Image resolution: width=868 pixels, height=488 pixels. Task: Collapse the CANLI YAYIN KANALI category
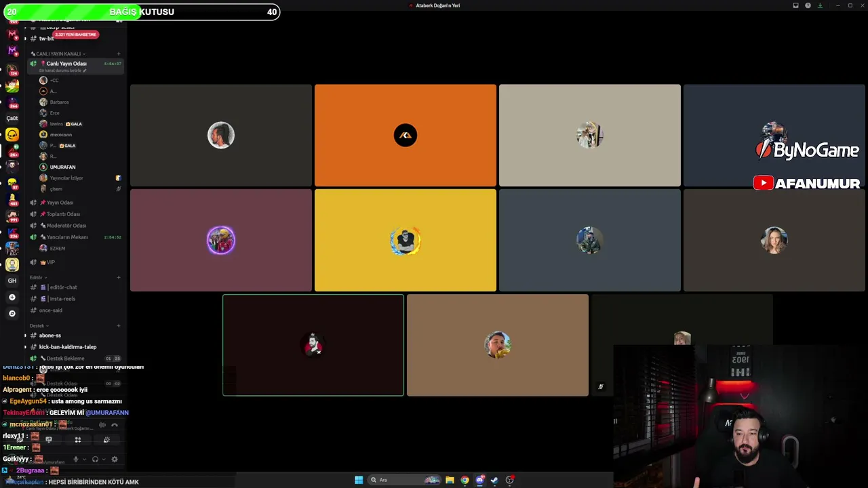(58, 54)
